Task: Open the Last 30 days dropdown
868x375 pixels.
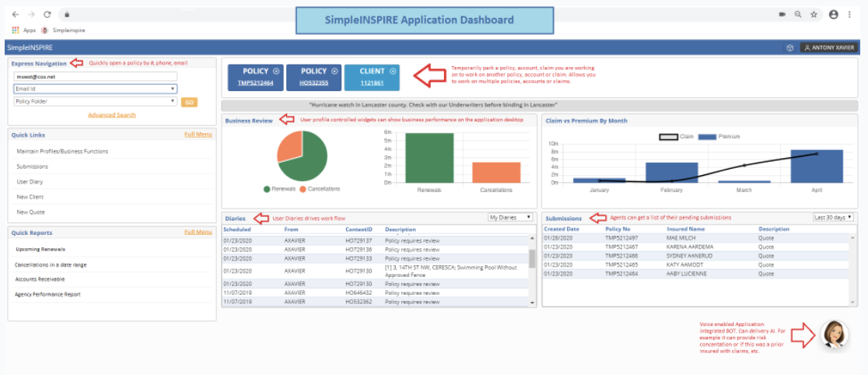Action: [x=834, y=217]
